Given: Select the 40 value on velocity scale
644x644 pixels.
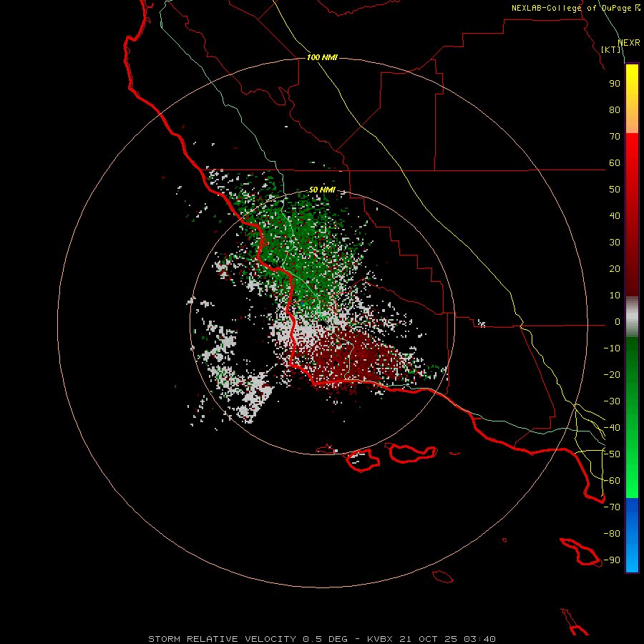Looking at the screenshot, I should click(615, 216).
